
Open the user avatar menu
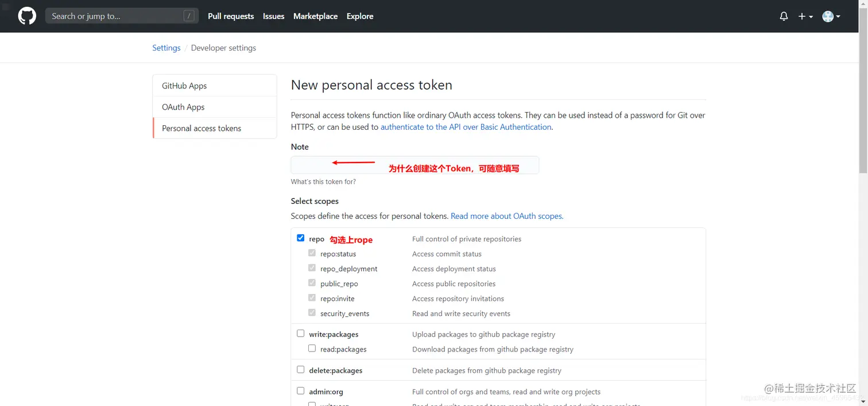pos(831,16)
